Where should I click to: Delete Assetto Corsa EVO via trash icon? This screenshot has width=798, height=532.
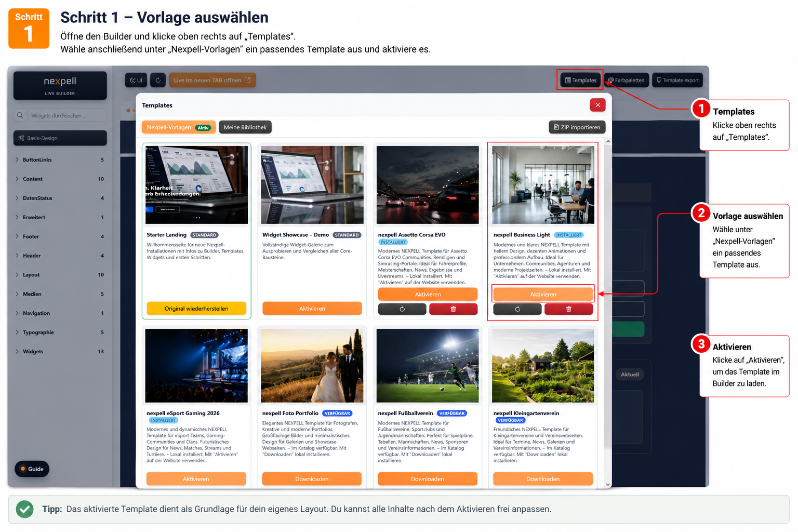(453, 309)
